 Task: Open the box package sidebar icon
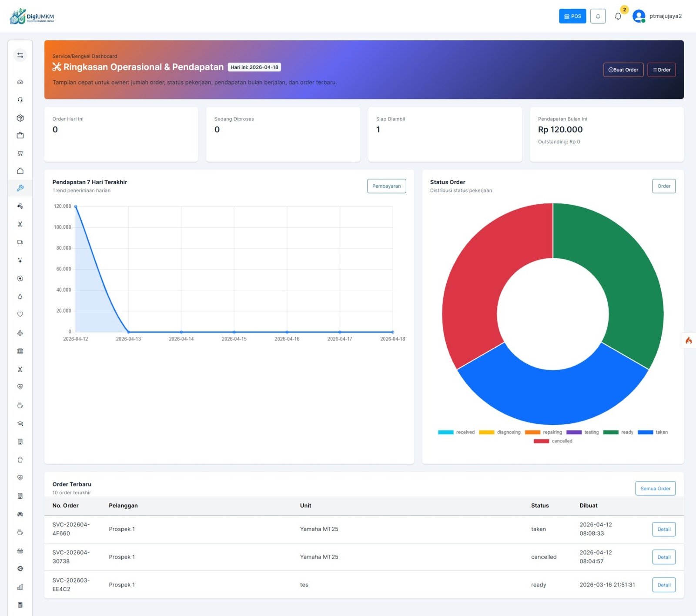point(20,118)
